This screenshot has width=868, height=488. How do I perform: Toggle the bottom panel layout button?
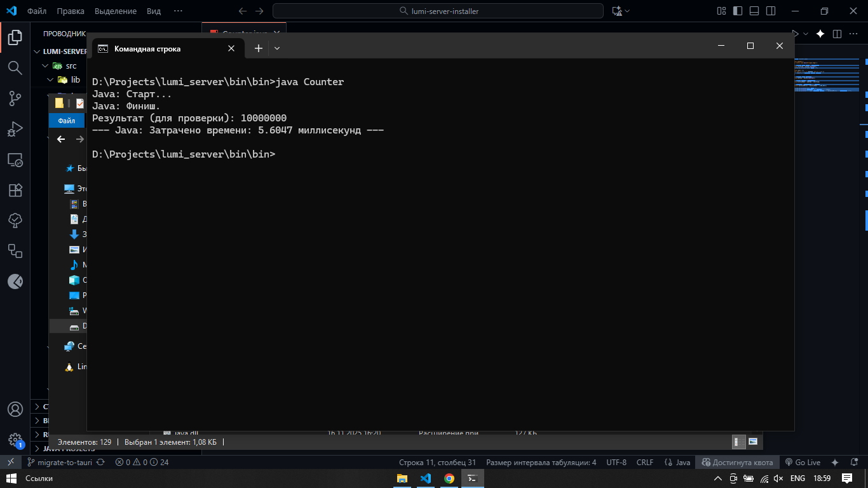(x=754, y=11)
